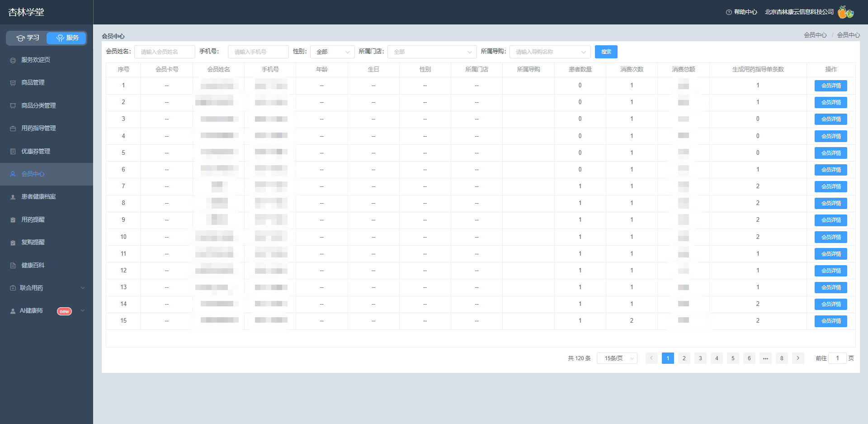Viewport: 868px width, 424px height.
Task: Open the 所属门店 dropdown
Action: pyautogui.click(x=432, y=52)
